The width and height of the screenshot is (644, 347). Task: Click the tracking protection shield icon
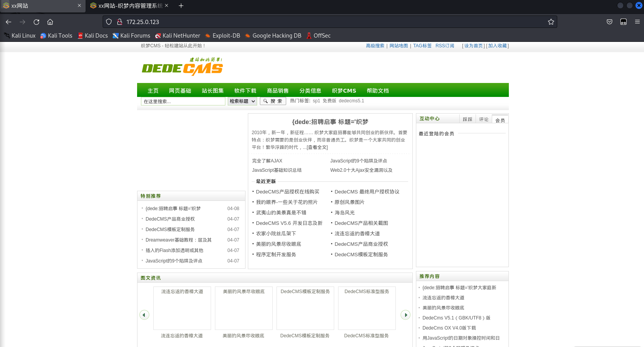[109, 22]
